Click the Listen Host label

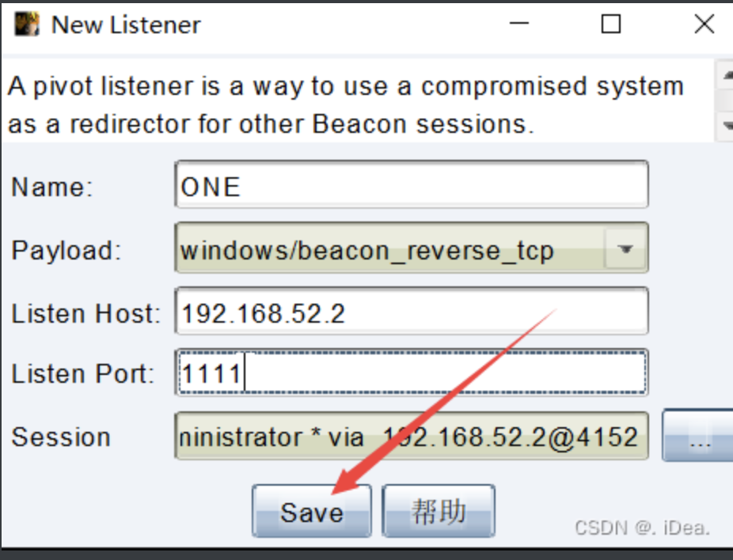(85, 313)
